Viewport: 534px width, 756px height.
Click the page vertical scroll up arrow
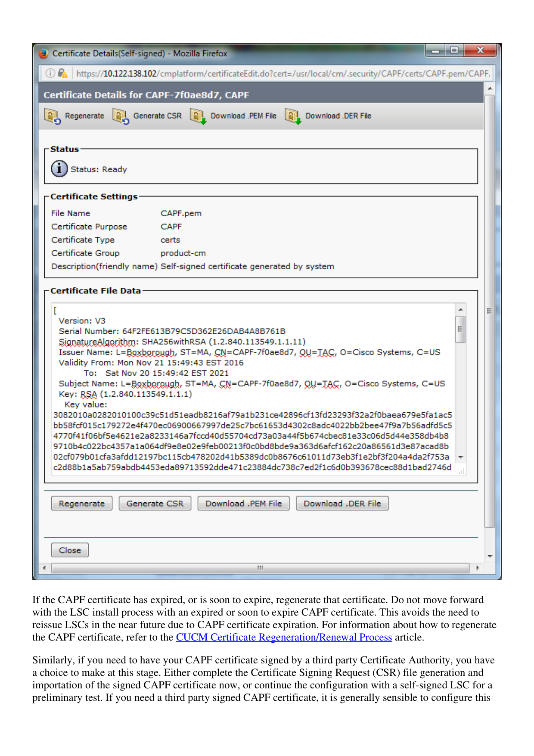490,88
